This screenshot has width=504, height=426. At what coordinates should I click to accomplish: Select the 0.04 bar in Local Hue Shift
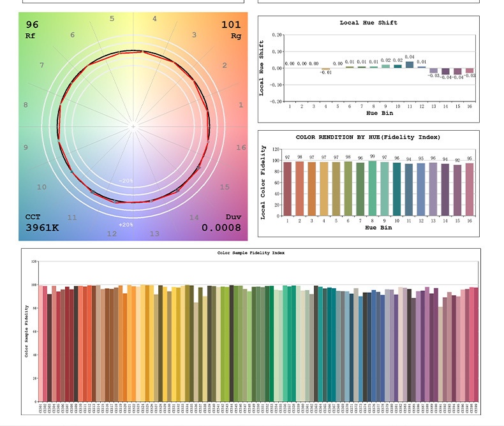pos(410,64)
